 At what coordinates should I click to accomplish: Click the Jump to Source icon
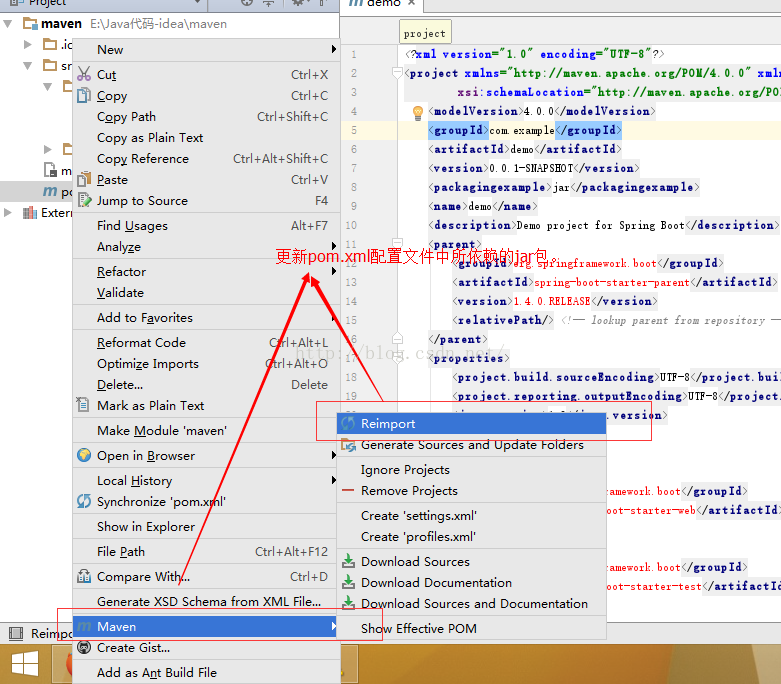tap(85, 200)
